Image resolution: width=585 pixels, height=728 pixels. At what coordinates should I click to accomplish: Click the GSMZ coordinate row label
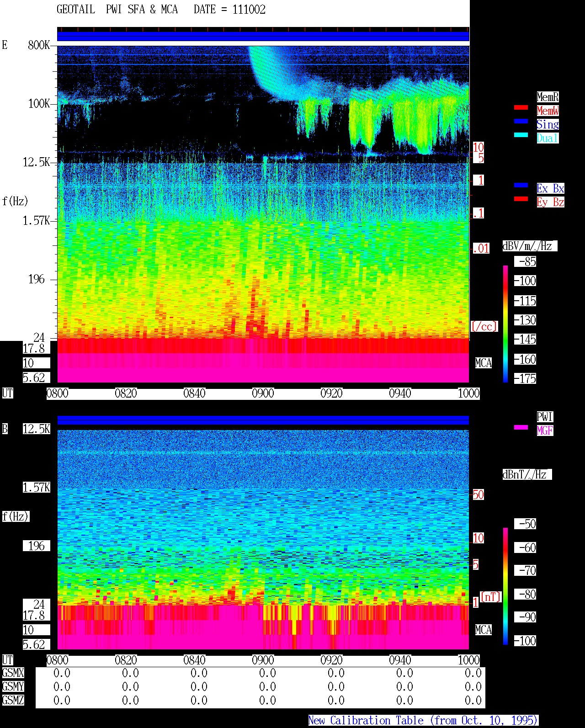(x=13, y=701)
